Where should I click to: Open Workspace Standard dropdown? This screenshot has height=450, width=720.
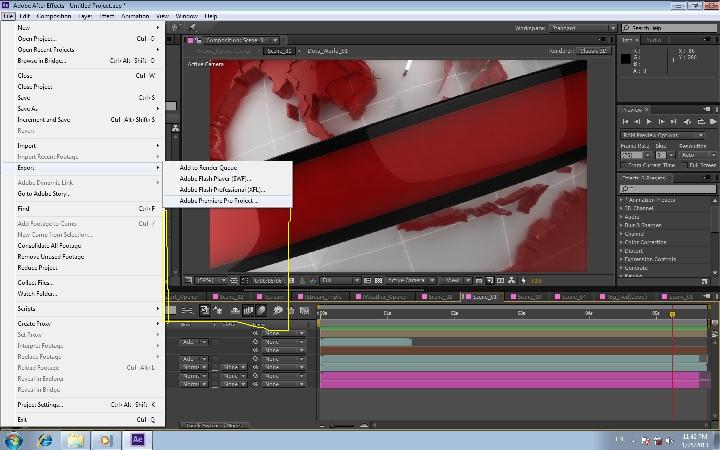click(x=583, y=28)
